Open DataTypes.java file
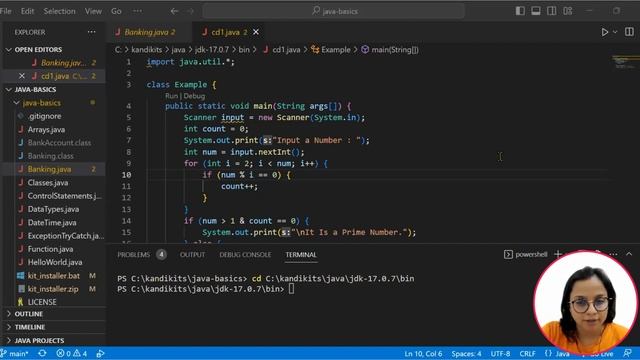640x360 pixels. click(54, 209)
